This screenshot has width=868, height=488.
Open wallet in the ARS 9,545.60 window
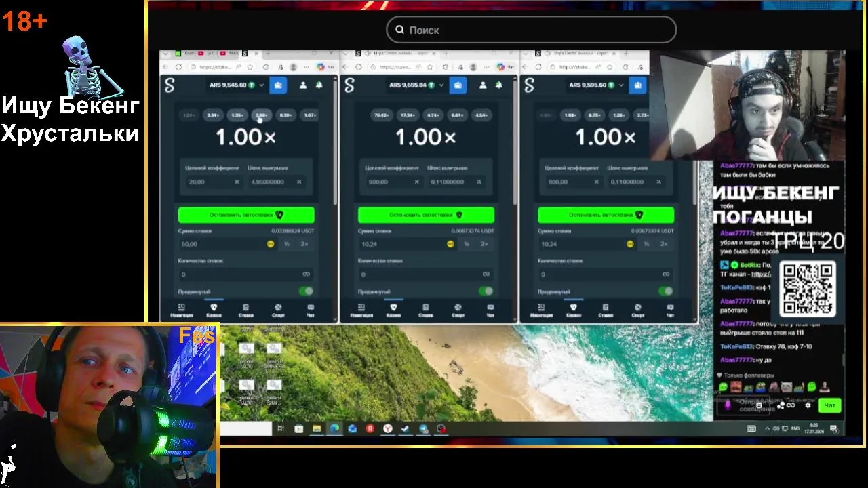(x=278, y=85)
